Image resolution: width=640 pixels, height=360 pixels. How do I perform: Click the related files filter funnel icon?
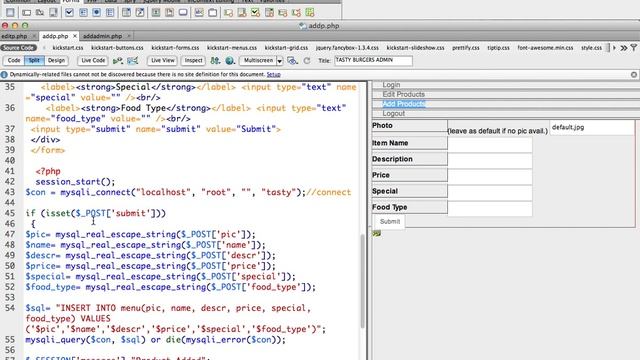pos(634,48)
